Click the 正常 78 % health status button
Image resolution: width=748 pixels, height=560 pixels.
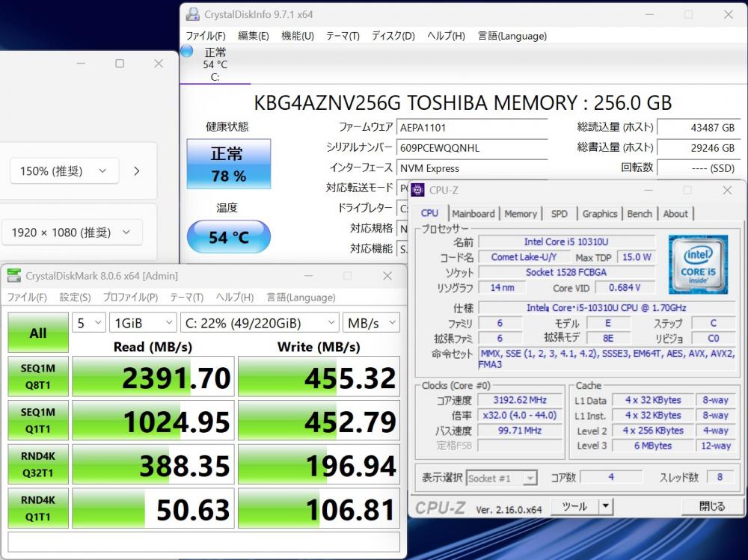[228, 164]
